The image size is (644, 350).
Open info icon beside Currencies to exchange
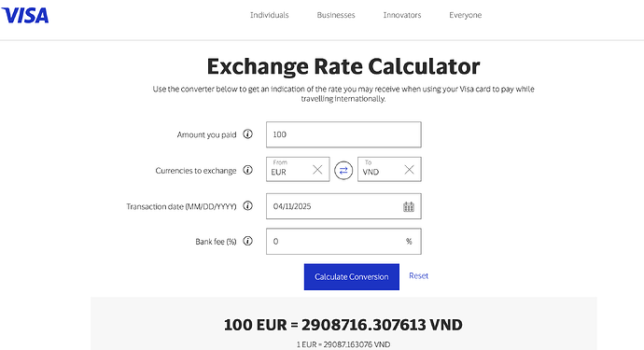point(247,170)
